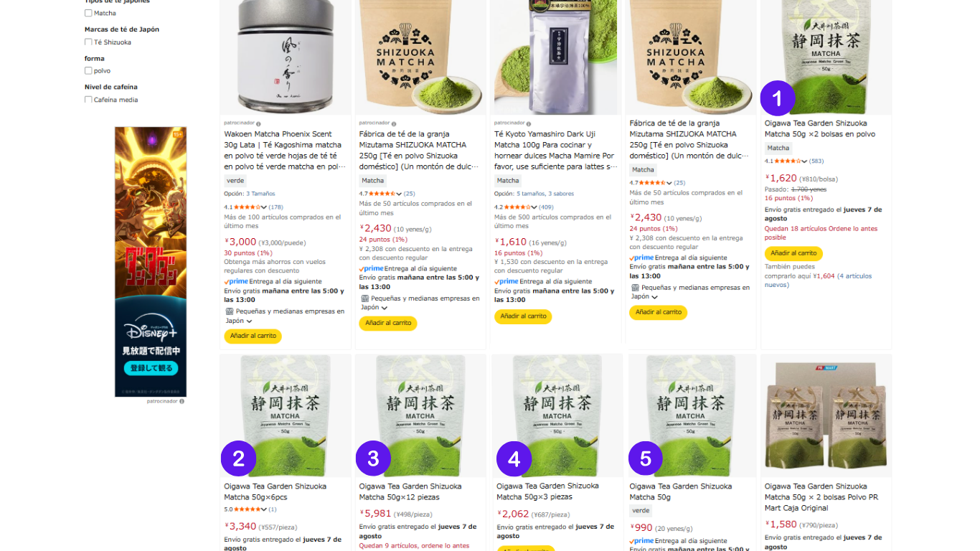Click info icon beside Wakoen patrocinador label
The width and height of the screenshot is (980, 551).
[x=258, y=123]
